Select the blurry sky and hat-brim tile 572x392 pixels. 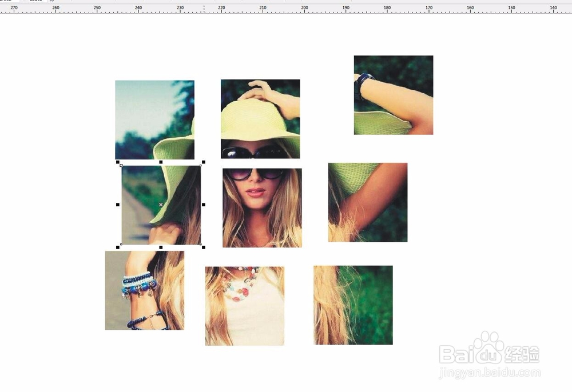coord(154,120)
